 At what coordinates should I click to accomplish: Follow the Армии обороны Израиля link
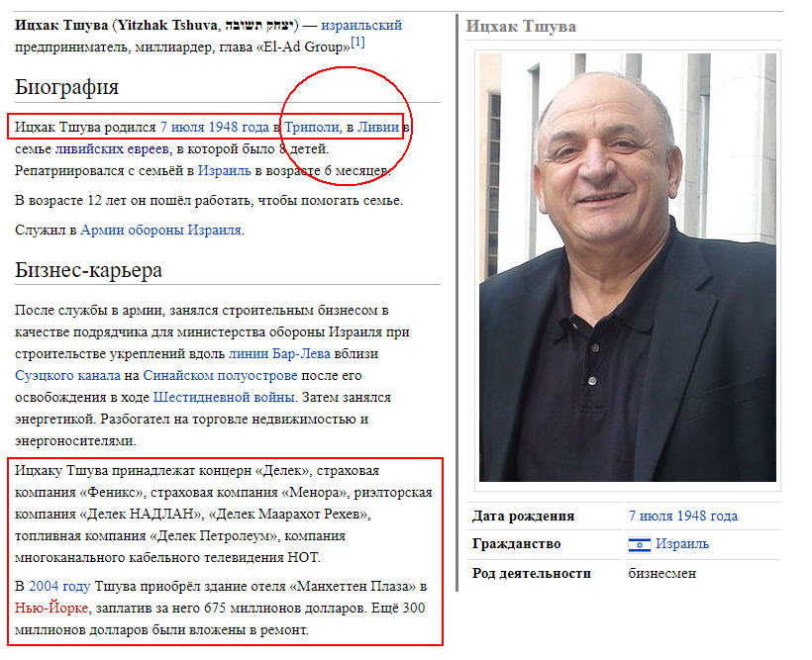click(160, 230)
